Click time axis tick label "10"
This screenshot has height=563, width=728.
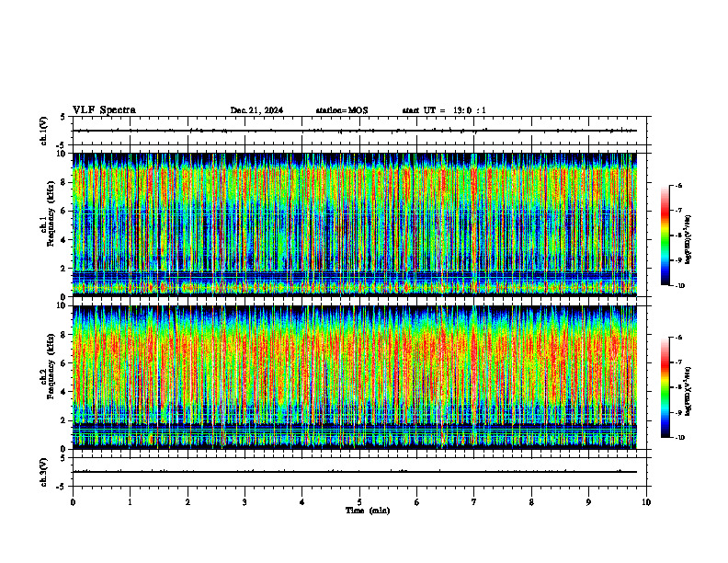pyautogui.click(x=646, y=502)
